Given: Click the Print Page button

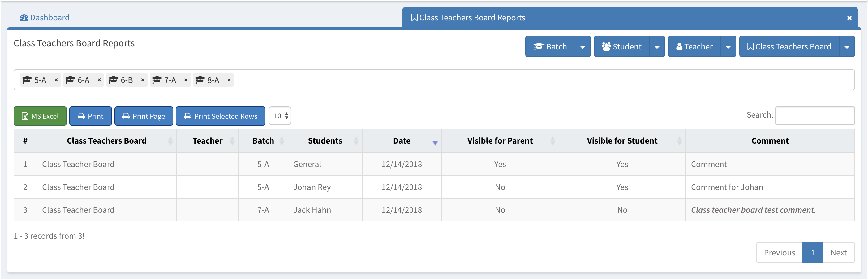Looking at the screenshot, I should (x=144, y=116).
